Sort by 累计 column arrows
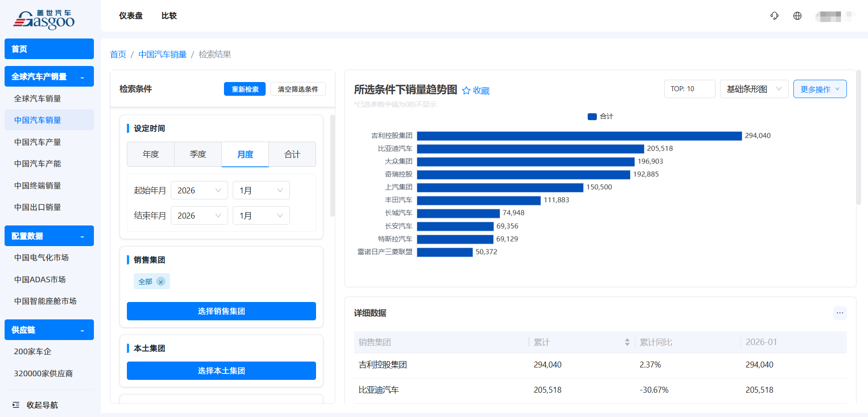This screenshot has width=868, height=417. pos(627,342)
